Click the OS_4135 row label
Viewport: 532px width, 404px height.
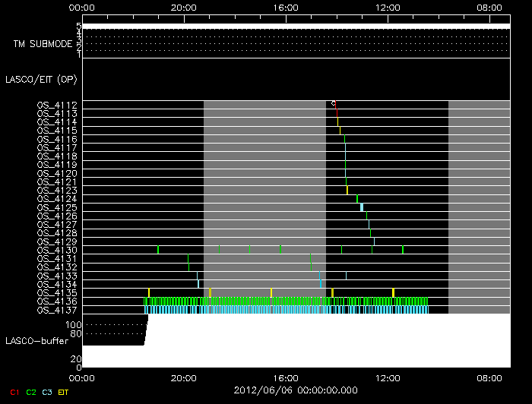pos(57,293)
